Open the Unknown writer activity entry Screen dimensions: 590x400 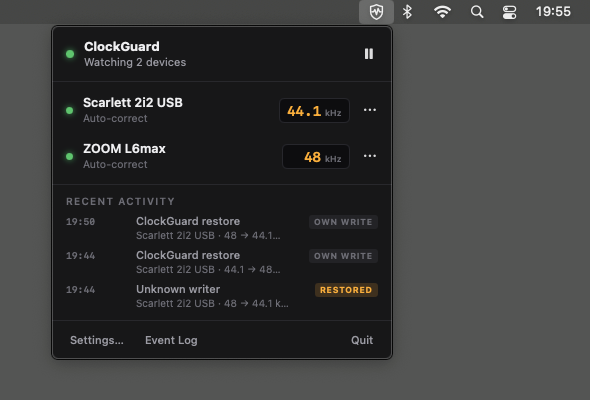pyautogui.click(x=222, y=296)
